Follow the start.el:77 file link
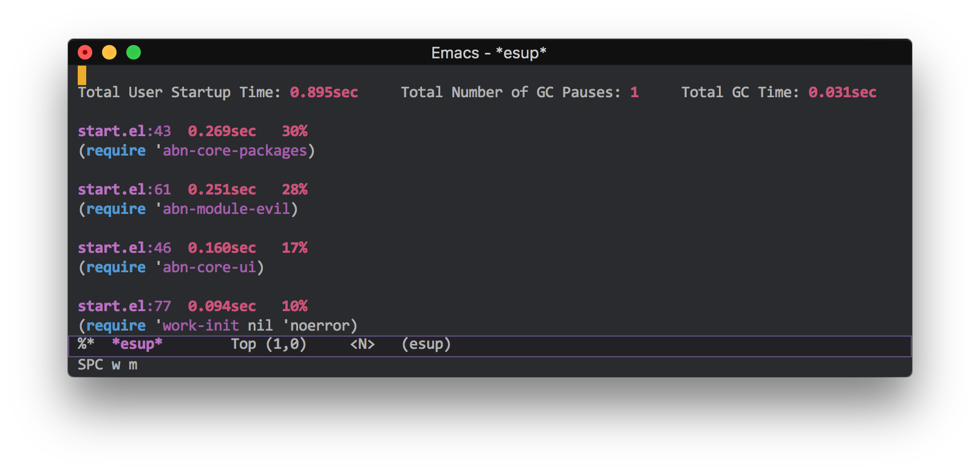Screen dimensions: 980x474 (124, 306)
